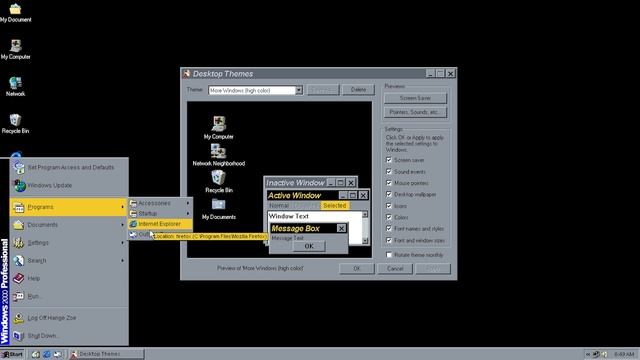Click the Start button on taskbar
Screen dimensions: 640x360
(12, 354)
